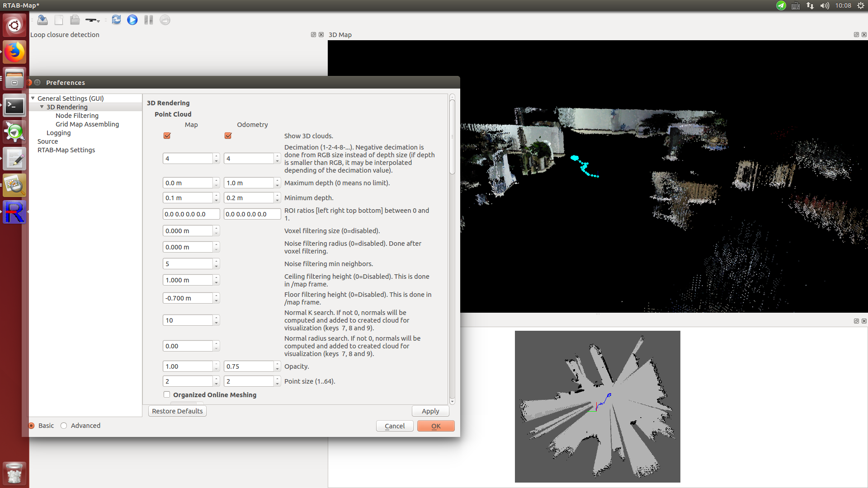Click the Restore Defaults button
This screenshot has height=488, width=868.
pyautogui.click(x=177, y=411)
